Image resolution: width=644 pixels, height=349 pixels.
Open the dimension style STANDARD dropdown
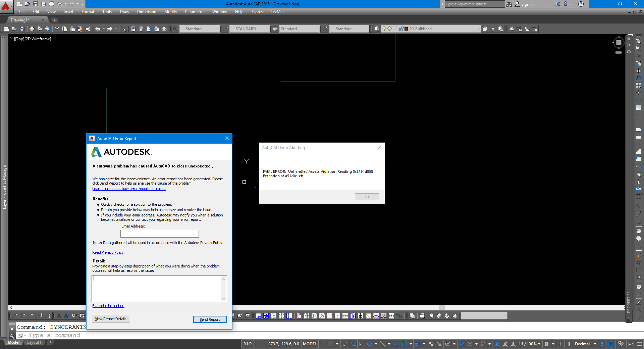coord(249,29)
